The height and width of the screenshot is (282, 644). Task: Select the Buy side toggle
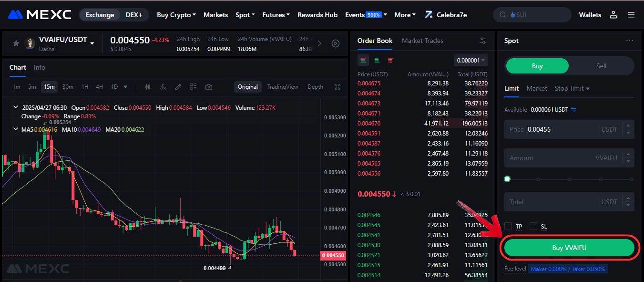pyautogui.click(x=537, y=66)
